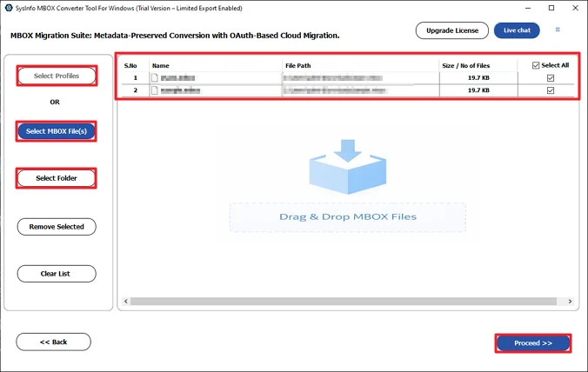Select the 19.7 KB size in row 2
588x372 pixels.
(478, 90)
